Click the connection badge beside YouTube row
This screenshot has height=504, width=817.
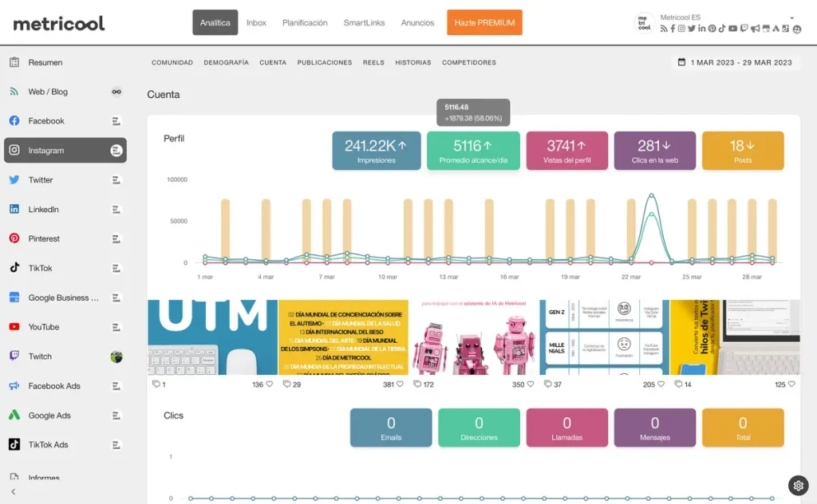point(116,327)
